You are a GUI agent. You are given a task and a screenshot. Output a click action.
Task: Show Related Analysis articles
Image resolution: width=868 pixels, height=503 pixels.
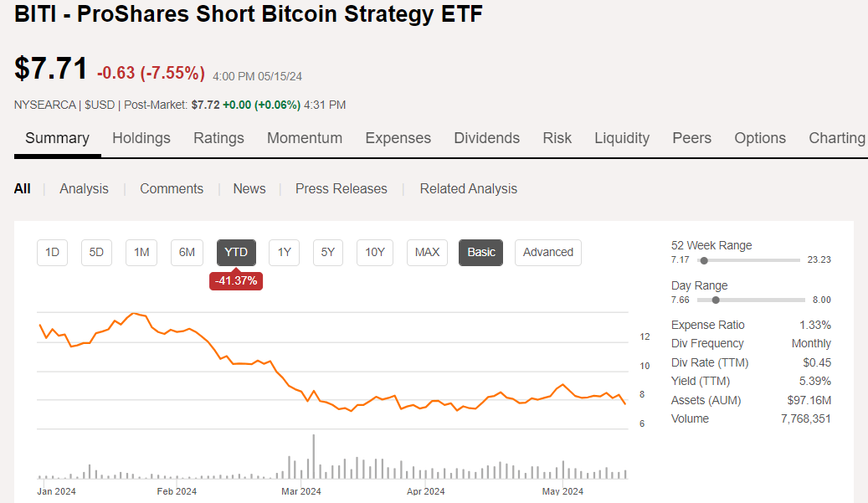(x=468, y=188)
